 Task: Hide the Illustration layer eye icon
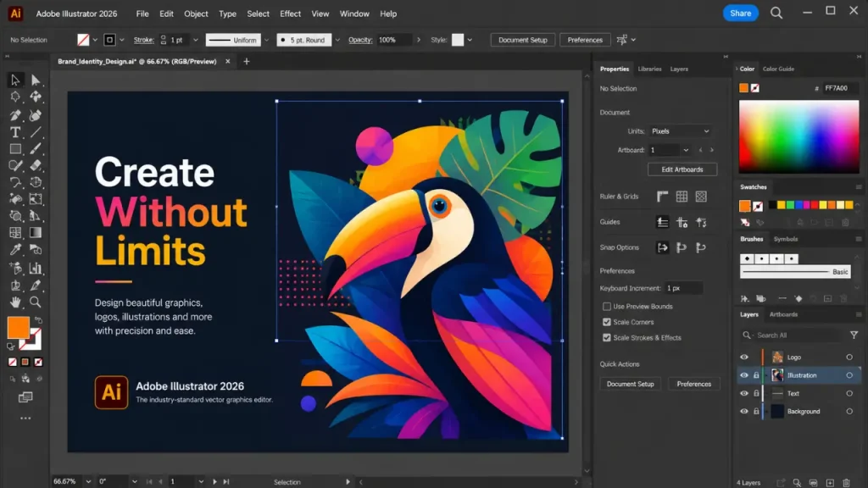click(744, 375)
